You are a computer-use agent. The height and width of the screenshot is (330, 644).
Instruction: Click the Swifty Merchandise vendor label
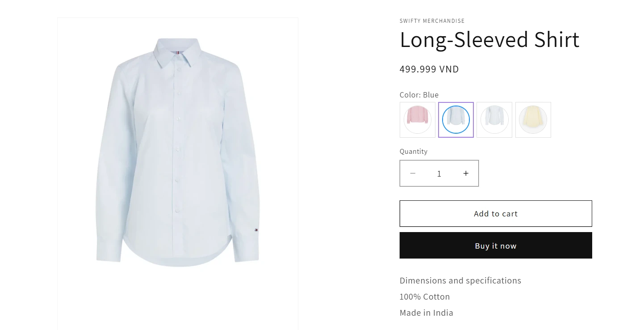tap(432, 21)
